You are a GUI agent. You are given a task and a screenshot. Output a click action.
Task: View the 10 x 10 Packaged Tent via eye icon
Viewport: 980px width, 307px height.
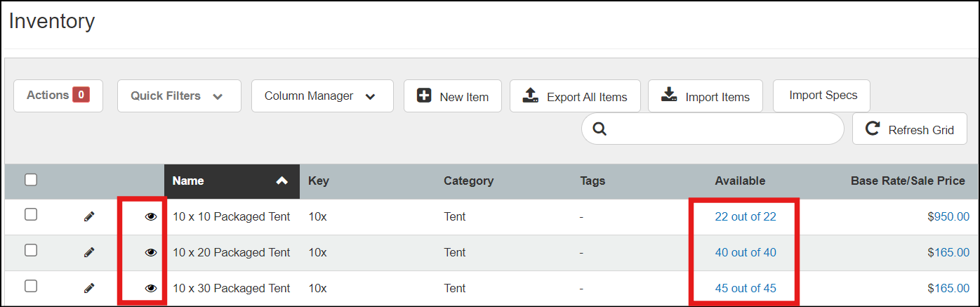[x=151, y=217]
